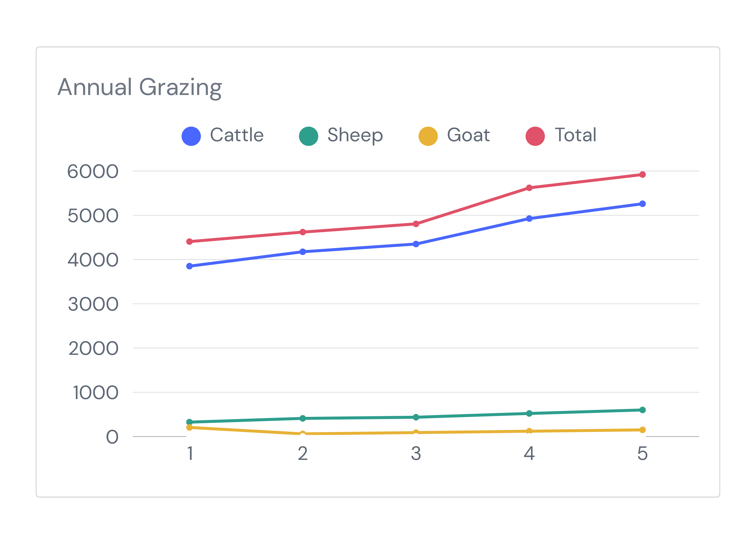Click the yellow Goat legend circle

(428, 136)
